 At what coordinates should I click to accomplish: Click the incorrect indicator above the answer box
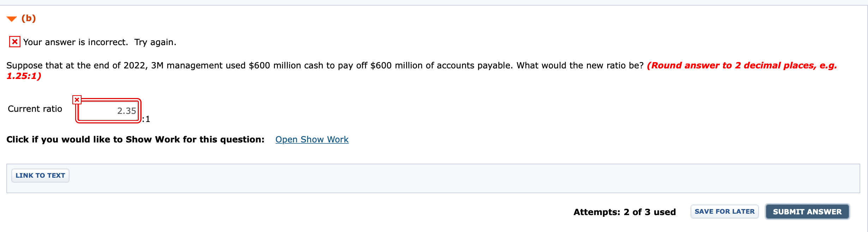[x=77, y=100]
